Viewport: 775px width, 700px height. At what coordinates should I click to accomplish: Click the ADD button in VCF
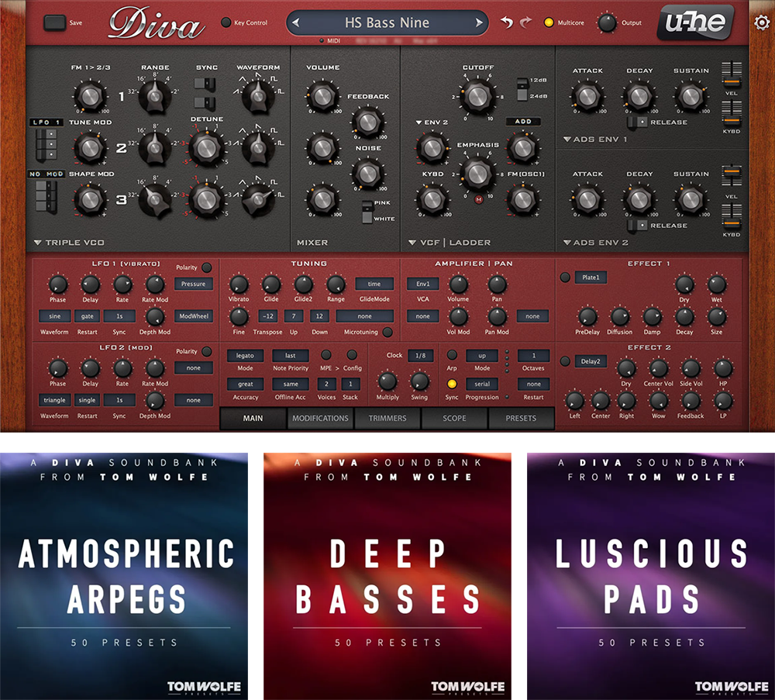point(523,122)
